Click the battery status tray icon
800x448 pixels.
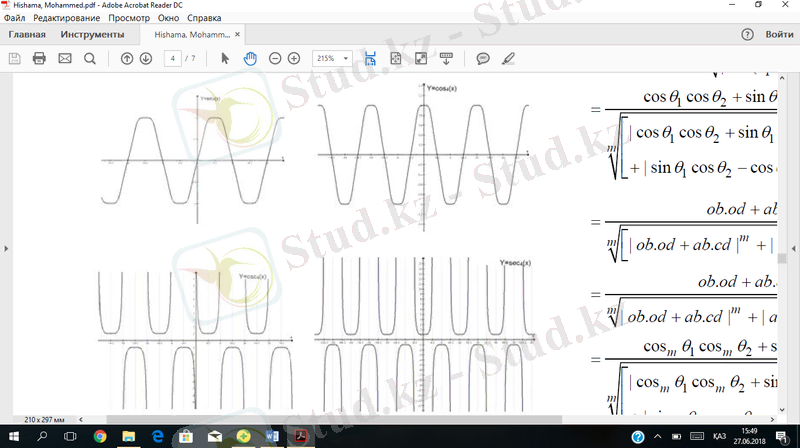coord(677,436)
